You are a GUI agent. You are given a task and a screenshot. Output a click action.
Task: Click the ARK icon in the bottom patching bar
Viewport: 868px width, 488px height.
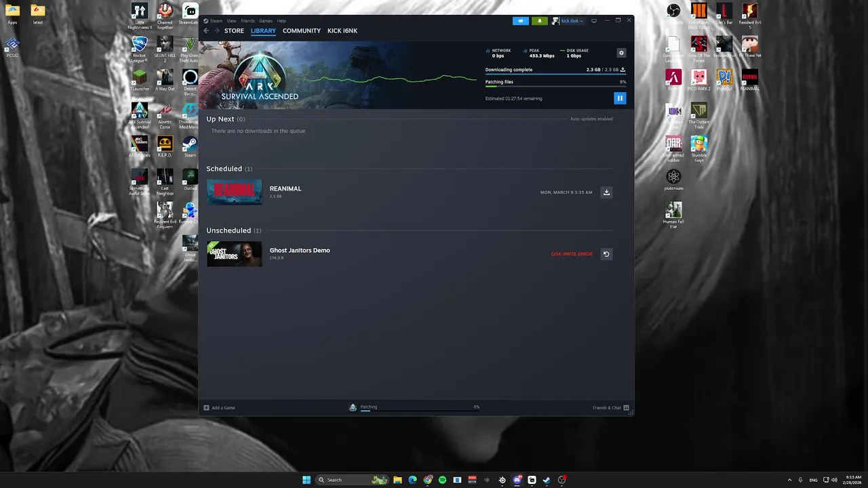[x=353, y=407]
